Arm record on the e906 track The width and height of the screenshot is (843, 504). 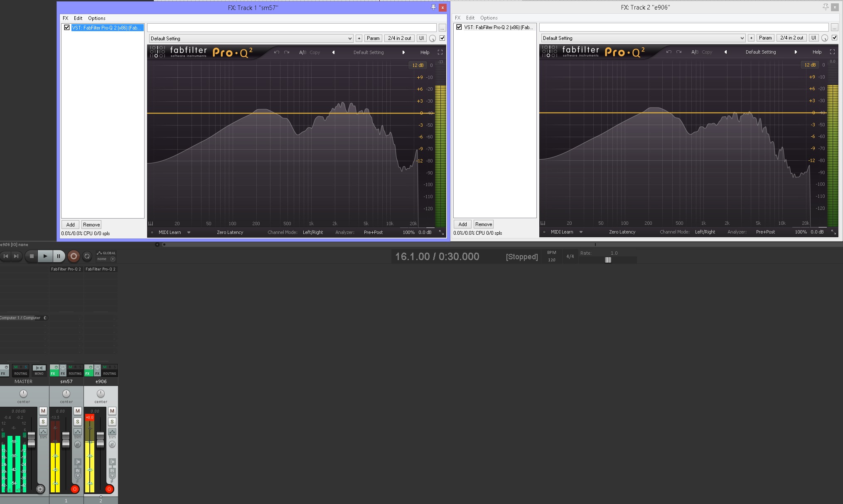(109, 489)
